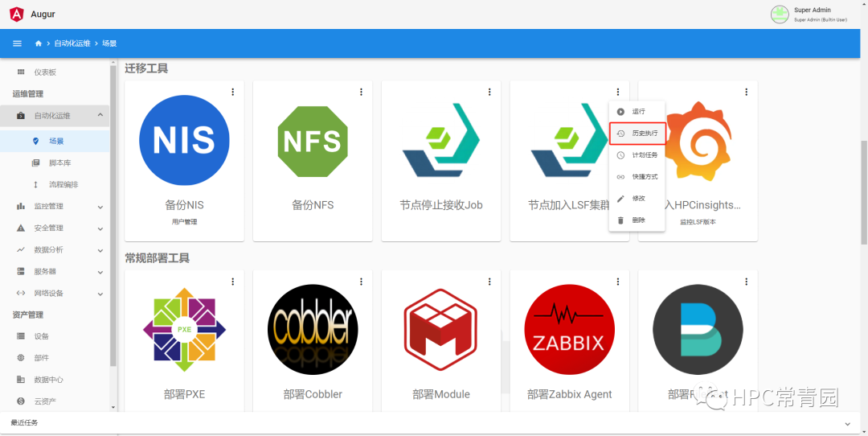Open the three-dot menu on 部署Cobbler card
Image resolution: width=868 pixels, height=436 pixels.
click(361, 282)
